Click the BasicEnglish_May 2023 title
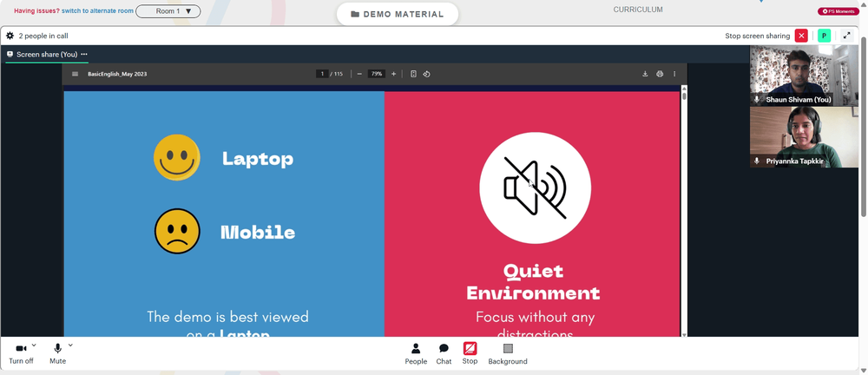The width and height of the screenshot is (868, 375). (x=117, y=74)
